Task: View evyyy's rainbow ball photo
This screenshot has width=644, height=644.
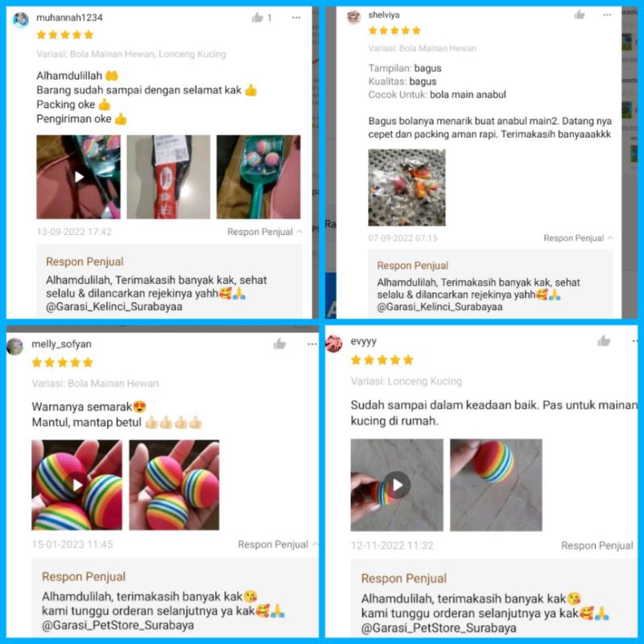Action: coord(496,485)
